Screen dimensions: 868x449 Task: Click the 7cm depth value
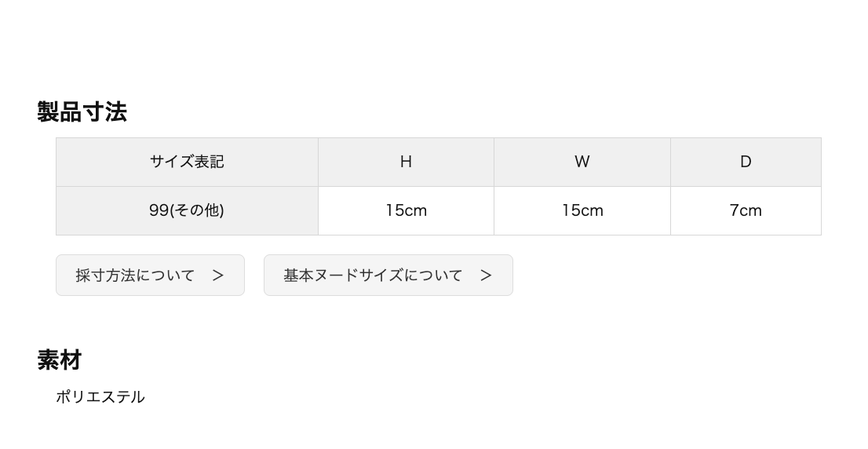(746, 211)
